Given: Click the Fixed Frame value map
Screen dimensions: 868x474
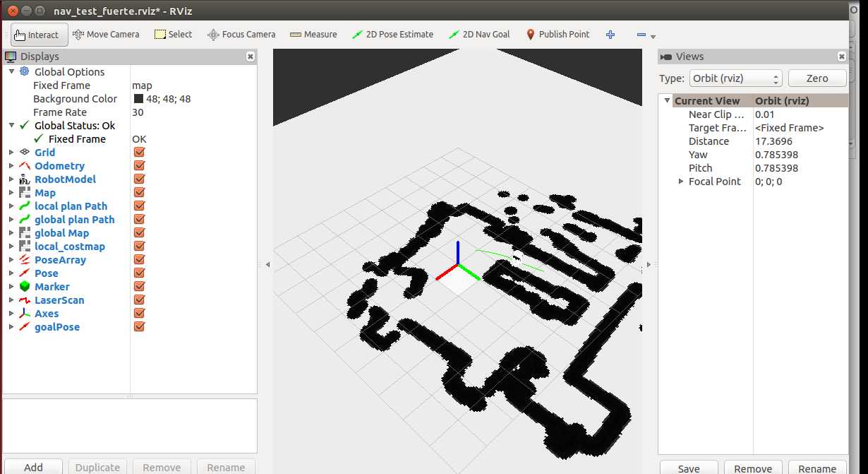Looking at the screenshot, I should point(142,85).
